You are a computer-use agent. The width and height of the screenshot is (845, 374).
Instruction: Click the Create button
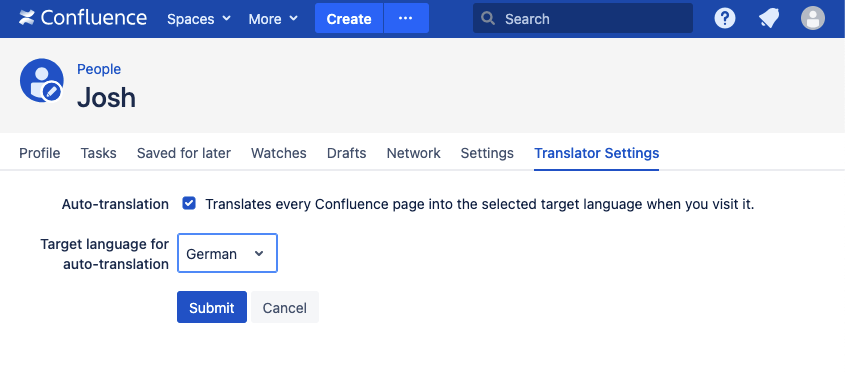click(x=349, y=18)
